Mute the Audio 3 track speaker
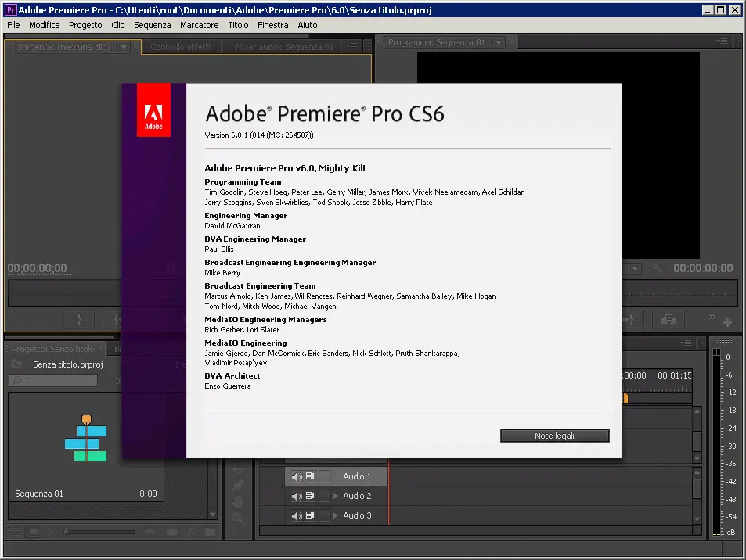 tap(297, 515)
